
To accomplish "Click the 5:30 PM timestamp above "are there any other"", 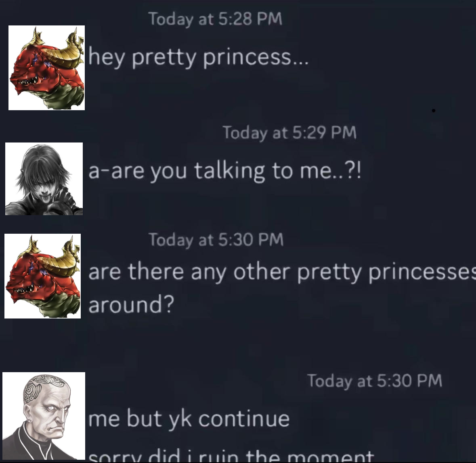I will (216, 240).
